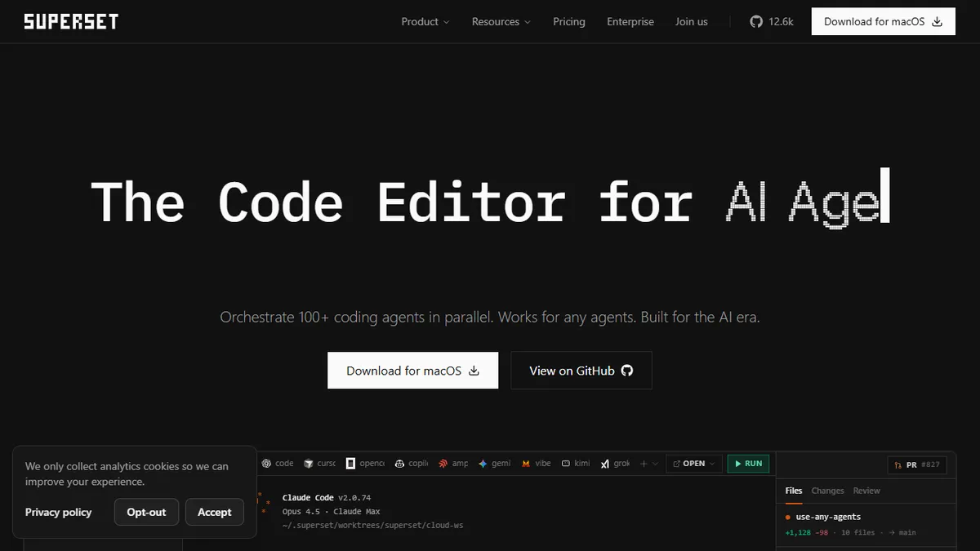Click the 'Orchestrate 100+ coding agents' tagline
This screenshot has height=551, width=980.
[x=490, y=317]
